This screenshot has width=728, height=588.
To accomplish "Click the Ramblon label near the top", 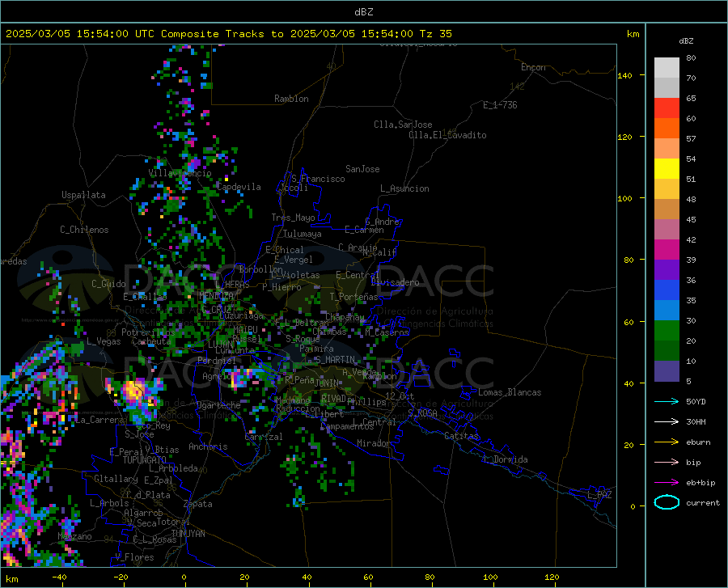I will [x=291, y=99].
